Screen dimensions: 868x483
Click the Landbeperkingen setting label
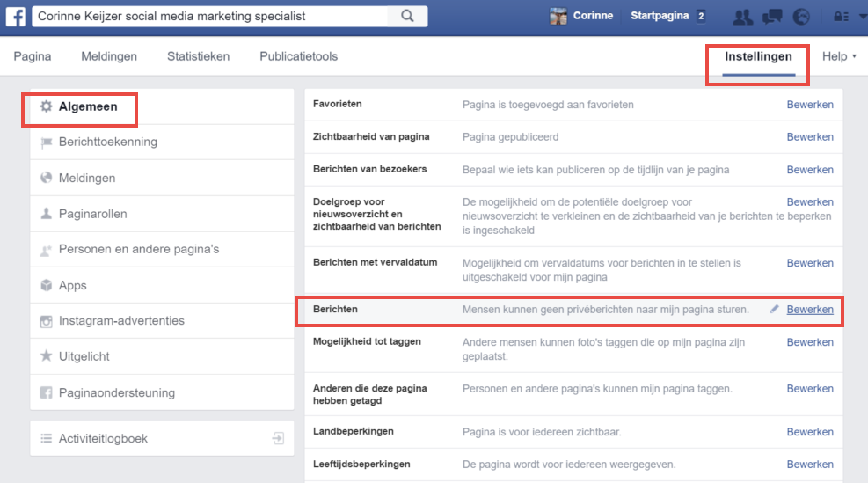pos(354,431)
